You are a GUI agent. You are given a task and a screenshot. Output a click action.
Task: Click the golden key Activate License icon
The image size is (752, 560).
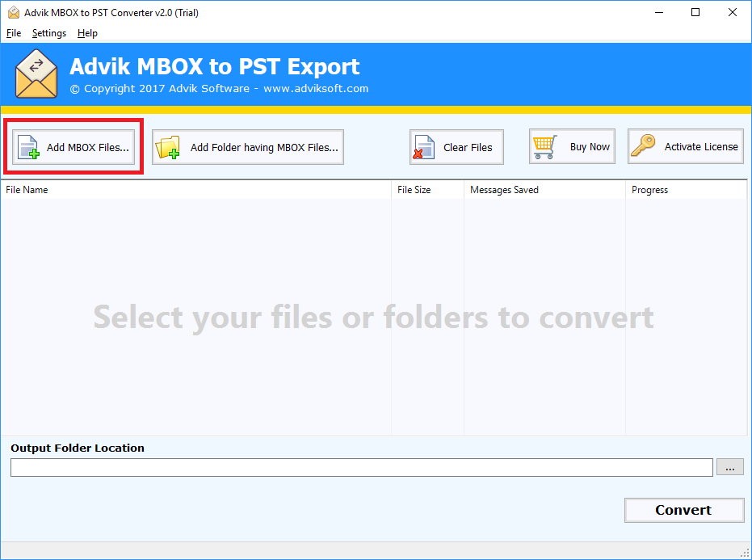click(645, 146)
